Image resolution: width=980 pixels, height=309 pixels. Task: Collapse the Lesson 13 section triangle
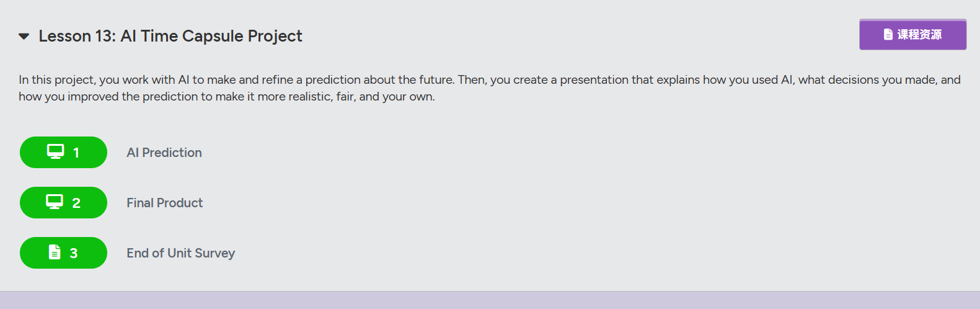pos(24,37)
